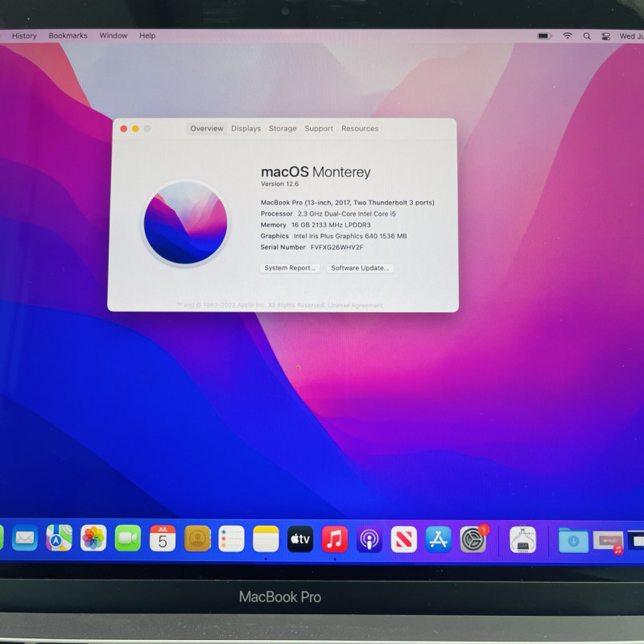
Task: Click the Processor 2.3 GHz Dual-Core text
Action: (x=328, y=213)
